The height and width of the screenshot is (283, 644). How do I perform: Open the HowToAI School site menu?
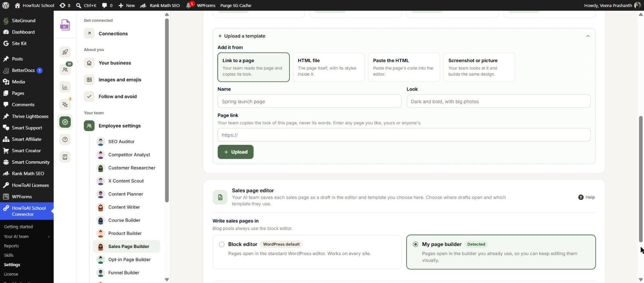(34, 5)
